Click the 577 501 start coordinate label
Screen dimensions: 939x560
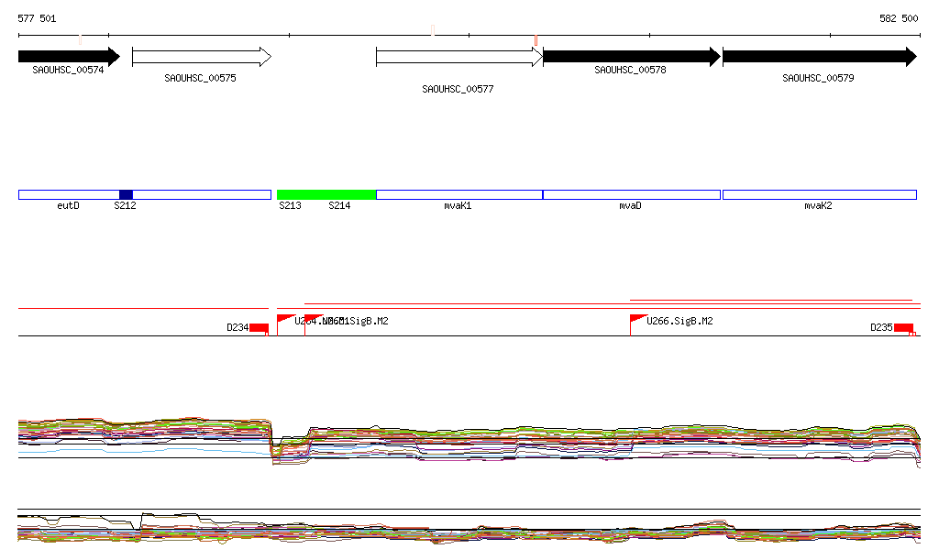pyautogui.click(x=37, y=18)
